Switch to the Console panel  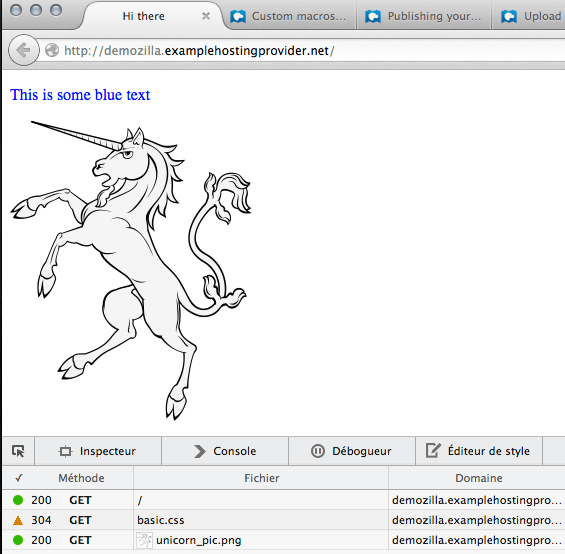[x=225, y=451]
